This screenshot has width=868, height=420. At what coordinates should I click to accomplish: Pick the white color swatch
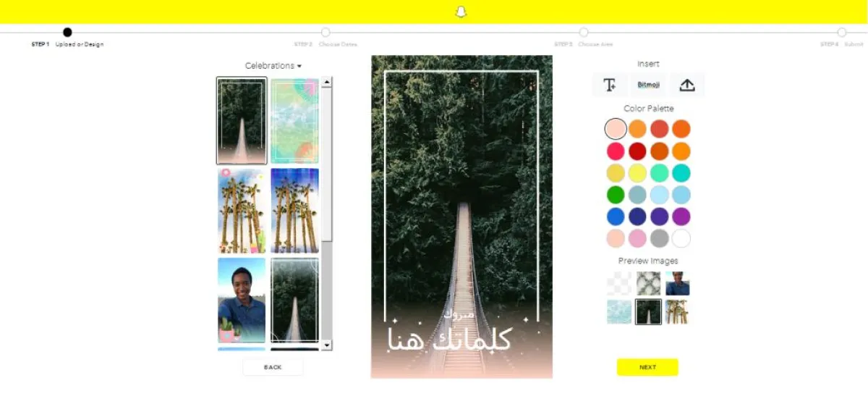click(681, 238)
